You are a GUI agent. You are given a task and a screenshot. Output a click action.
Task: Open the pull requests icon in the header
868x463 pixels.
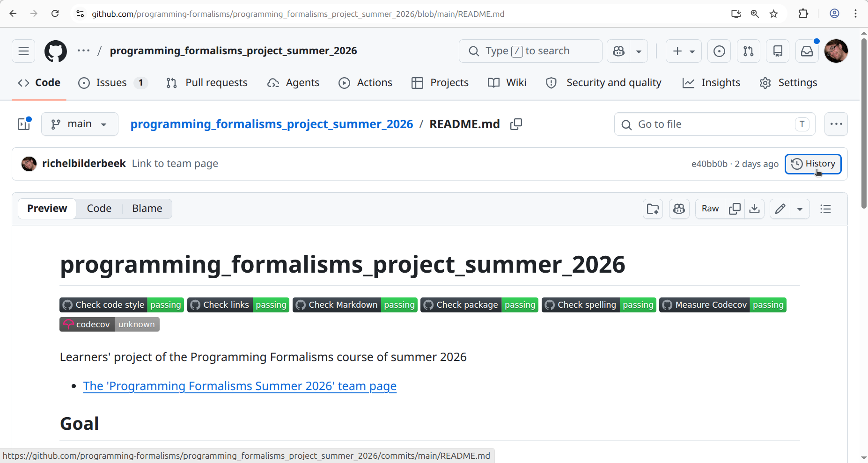click(x=749, y=51)
